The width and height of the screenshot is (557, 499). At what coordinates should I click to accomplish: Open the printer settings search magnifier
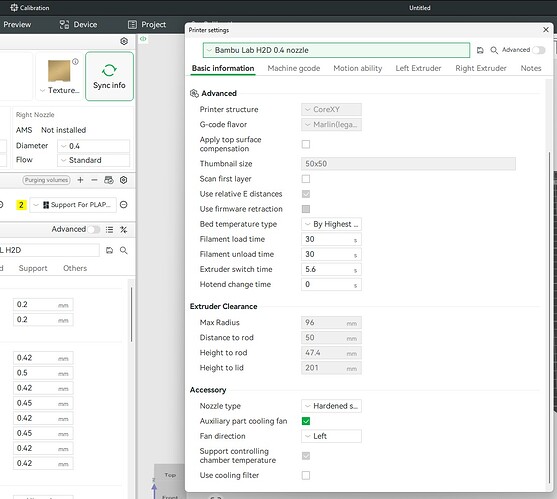[x=494, y=50]
